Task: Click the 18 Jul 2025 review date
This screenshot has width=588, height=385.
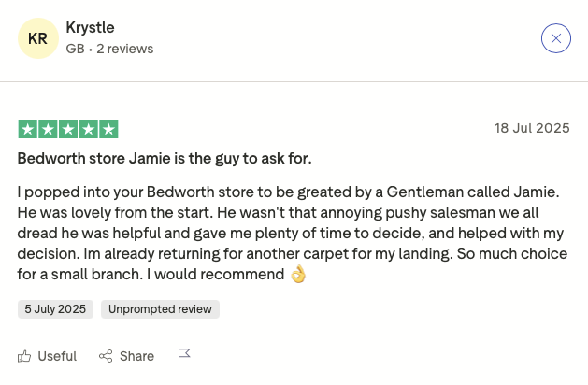Action: tap(531, 128)
